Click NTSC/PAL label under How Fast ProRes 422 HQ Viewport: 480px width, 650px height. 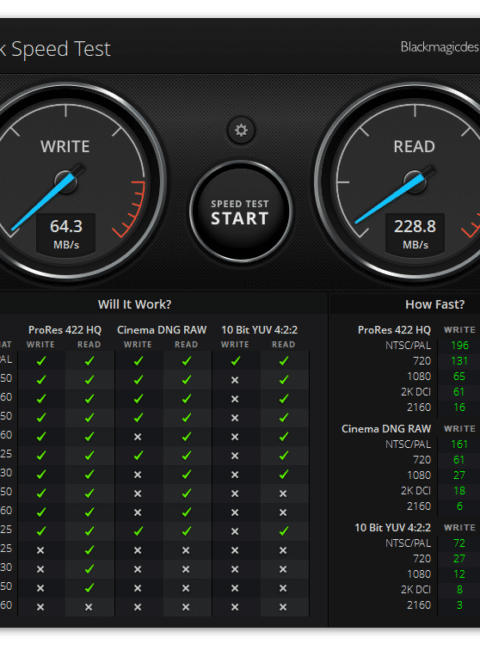coord(408,345)
